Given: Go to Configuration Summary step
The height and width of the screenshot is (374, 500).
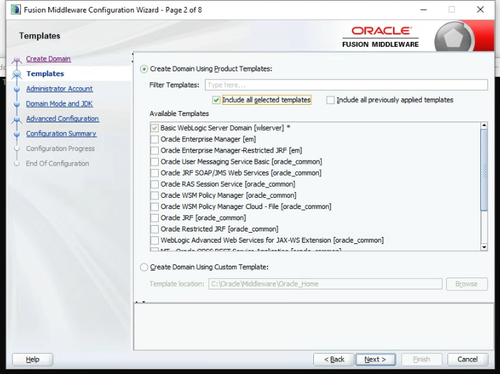Looking at the screenshot, I should (61, 134).
